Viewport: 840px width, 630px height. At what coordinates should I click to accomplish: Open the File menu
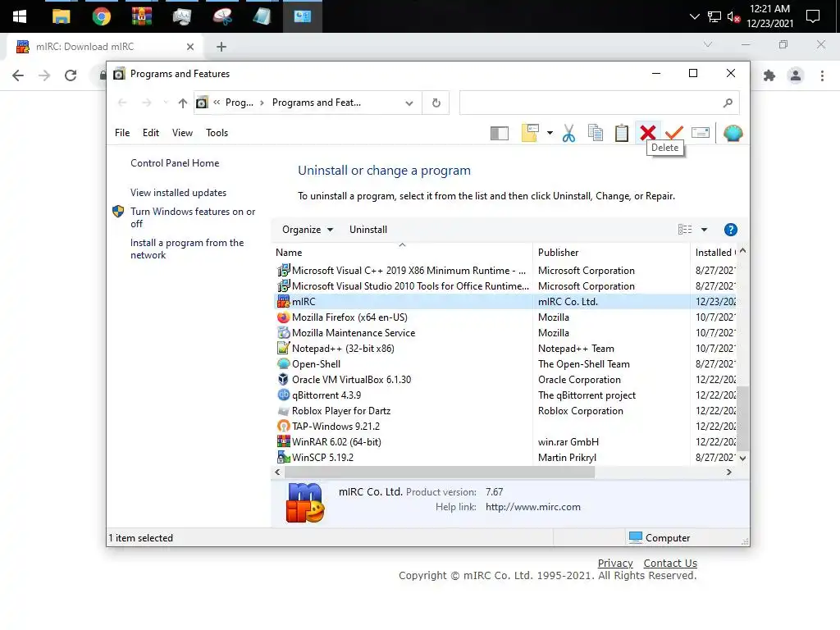(122, 133)
